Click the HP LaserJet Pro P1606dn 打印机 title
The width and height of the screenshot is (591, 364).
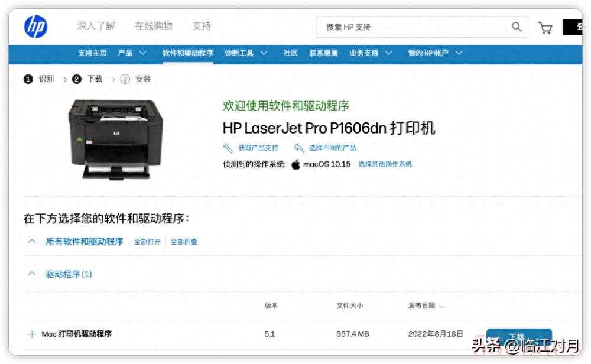(x=329, y=128)
